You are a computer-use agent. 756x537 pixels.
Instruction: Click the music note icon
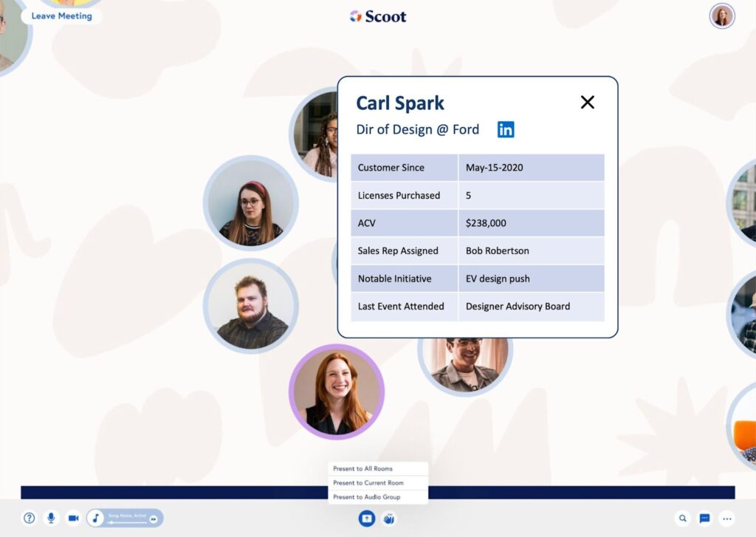(96, 519)
